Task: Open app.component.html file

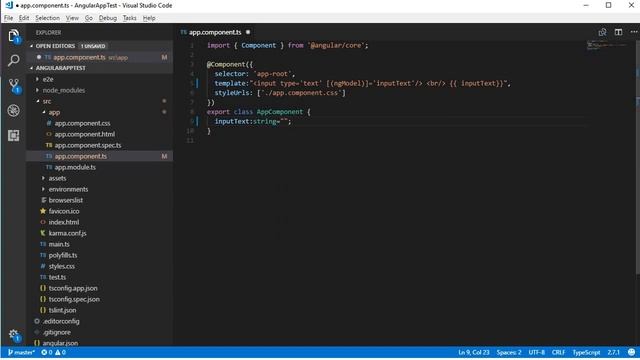Action: tap(100, 134)
